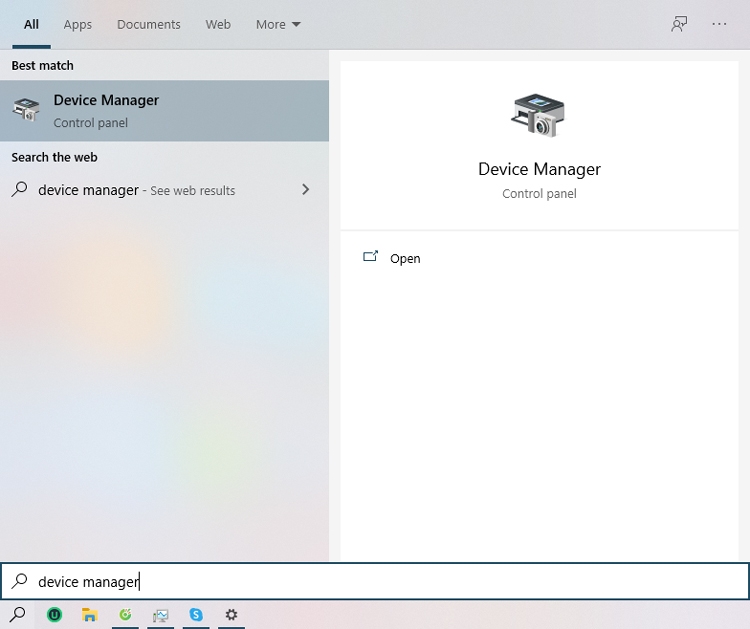750x629 pixels.
Task: Expand web results chevron arrow
Action: tap(306, 189)
